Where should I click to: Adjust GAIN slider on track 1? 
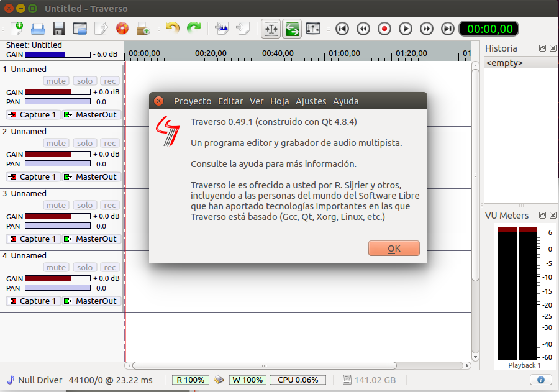coord(58,92)
